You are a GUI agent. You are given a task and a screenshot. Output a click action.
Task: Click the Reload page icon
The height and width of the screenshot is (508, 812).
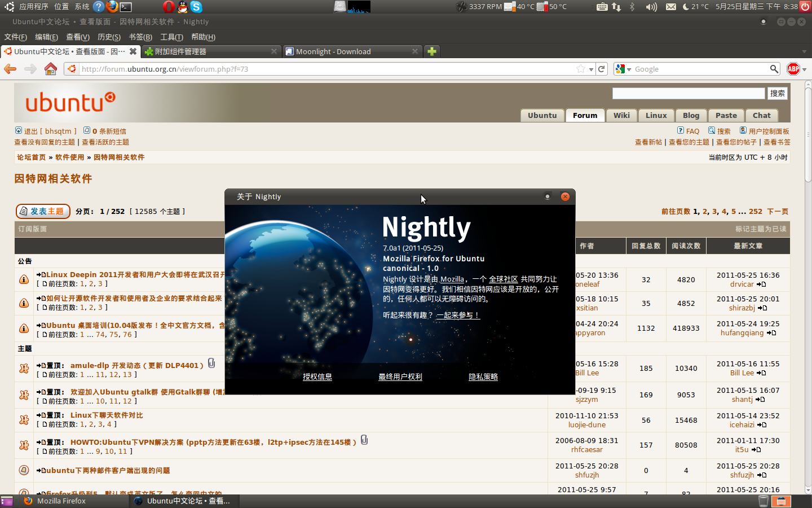click(x=602, y=69)
